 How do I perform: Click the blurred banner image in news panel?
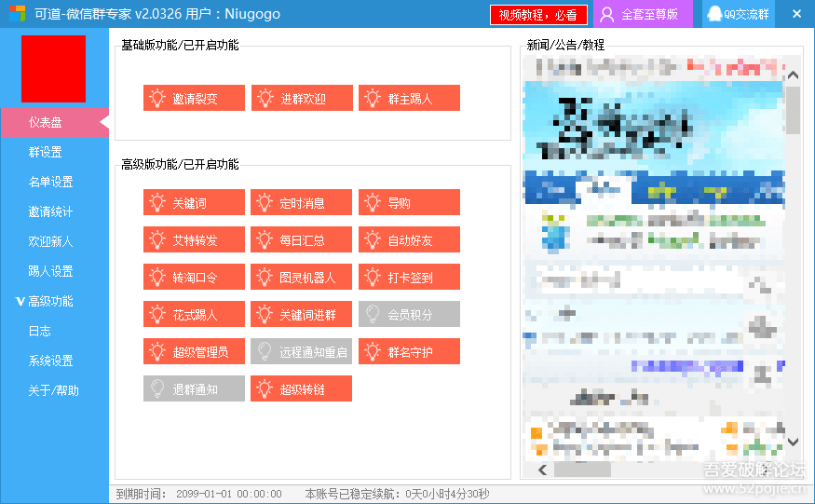click(654, 125)
